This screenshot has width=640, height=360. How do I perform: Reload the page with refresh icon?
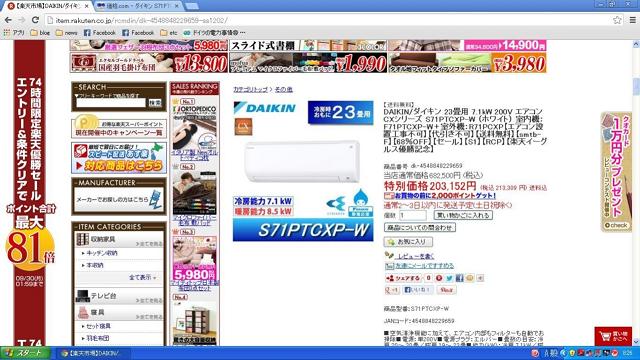point(36,20)
